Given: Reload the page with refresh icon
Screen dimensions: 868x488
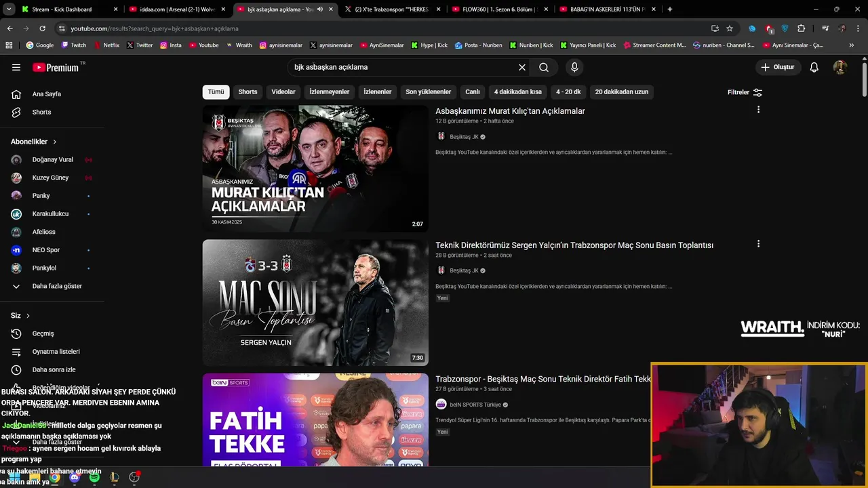Looking at the screenshot, I should click(42, 28).
